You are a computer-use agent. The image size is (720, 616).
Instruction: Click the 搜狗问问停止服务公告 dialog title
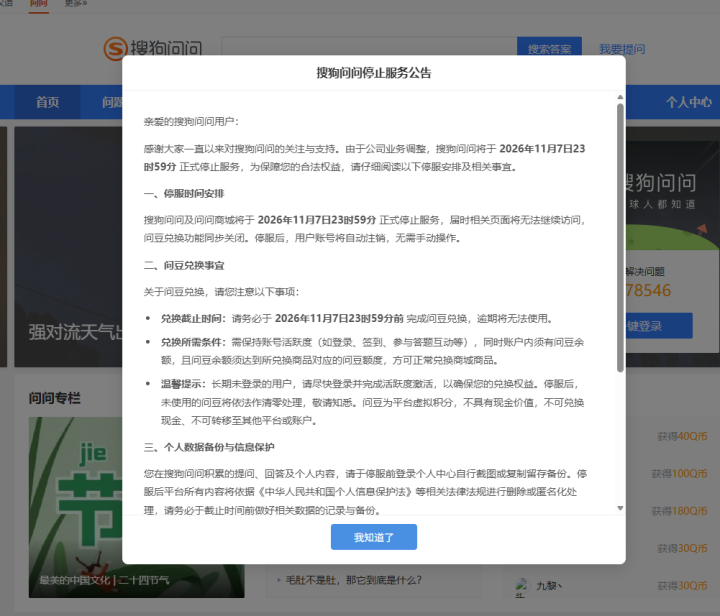point(374,73)
